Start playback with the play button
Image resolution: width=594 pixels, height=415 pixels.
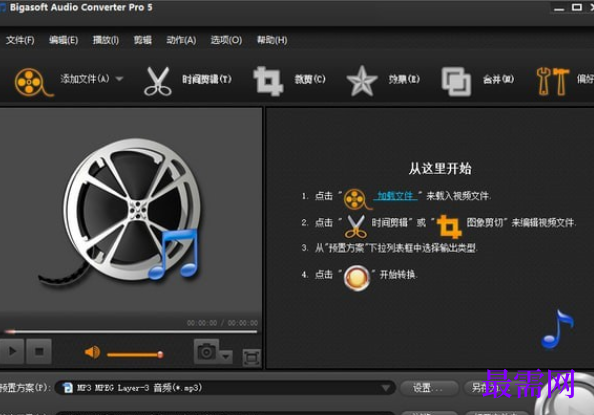tap(12, 351)
